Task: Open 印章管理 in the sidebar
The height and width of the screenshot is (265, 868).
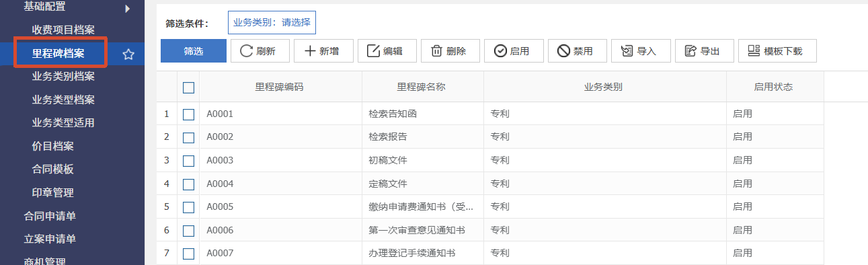Action: [x=52, y=192]
